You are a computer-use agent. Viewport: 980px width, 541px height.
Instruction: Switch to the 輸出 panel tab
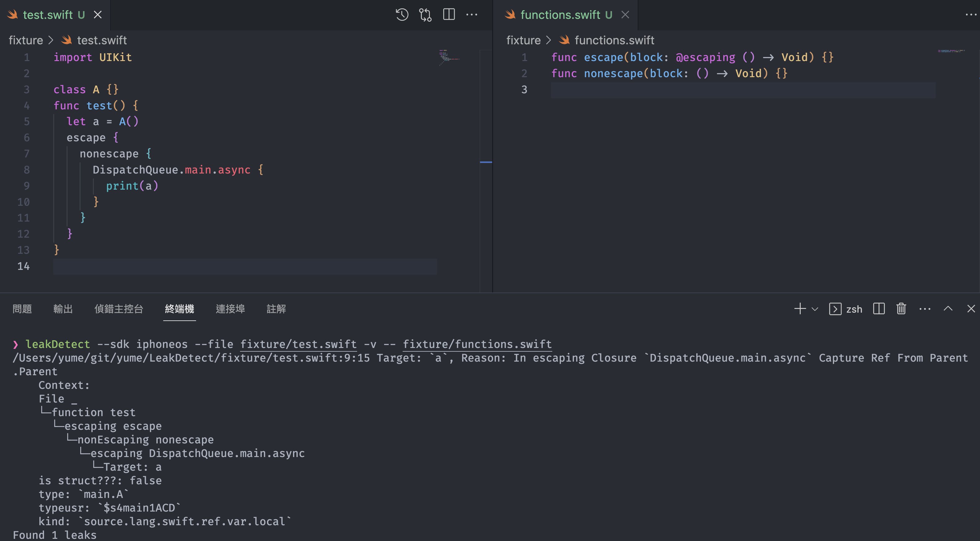coord(63,309)
